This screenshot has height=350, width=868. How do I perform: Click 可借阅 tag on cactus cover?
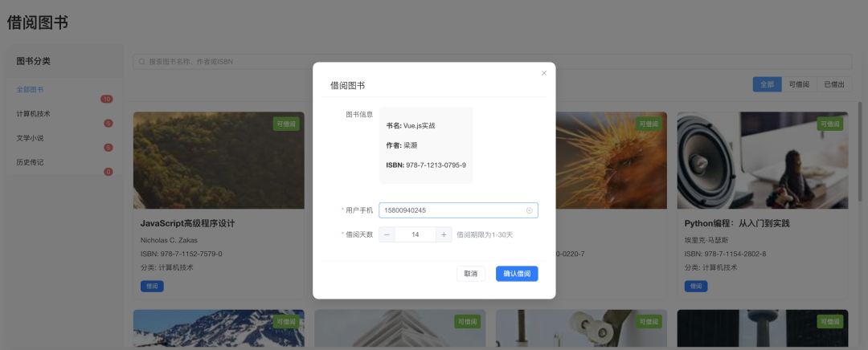(649, 124)
